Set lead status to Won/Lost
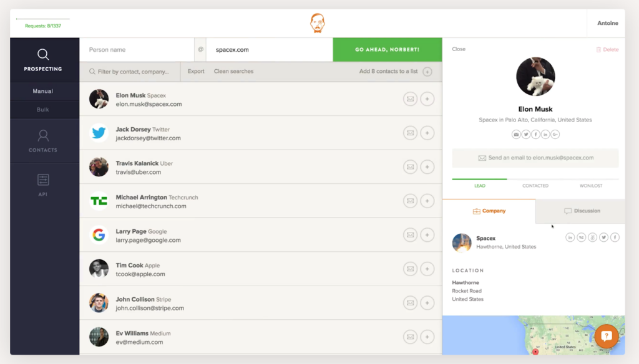 pos(591,186)
